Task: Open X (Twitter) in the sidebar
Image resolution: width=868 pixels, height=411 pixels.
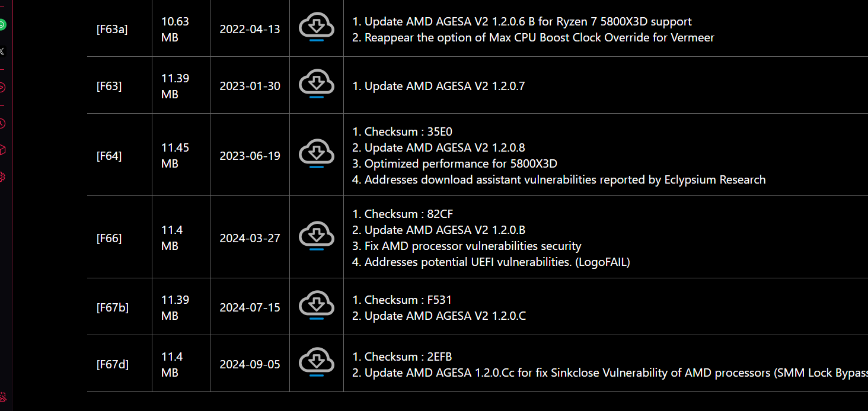Action: pyautogui.click(x=2, y=52)
